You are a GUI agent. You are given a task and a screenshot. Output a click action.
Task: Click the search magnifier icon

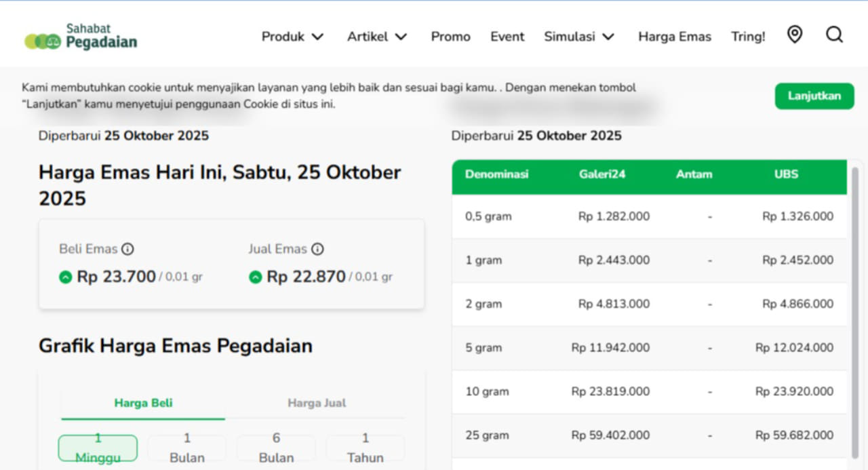834,35
